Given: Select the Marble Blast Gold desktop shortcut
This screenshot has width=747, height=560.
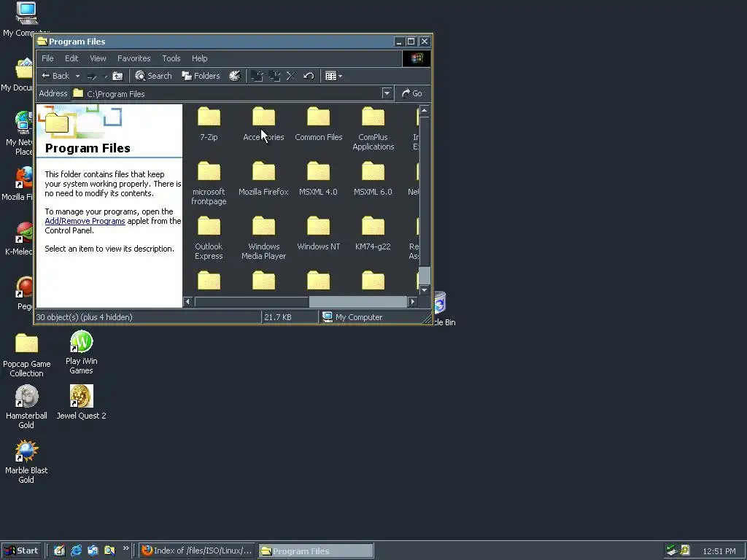Looking at the screenshot, I should 26,462.
